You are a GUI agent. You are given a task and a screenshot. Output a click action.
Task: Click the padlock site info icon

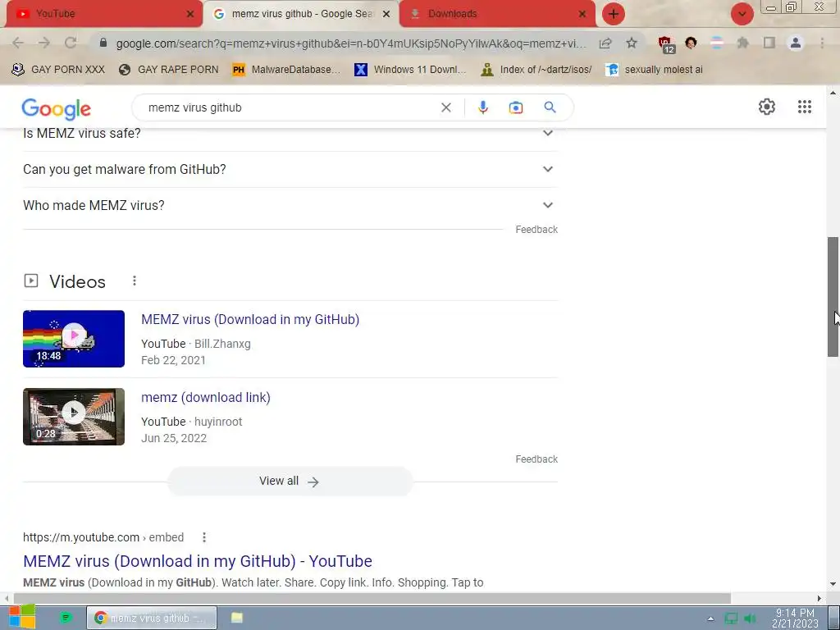click(x=103, y=43)
